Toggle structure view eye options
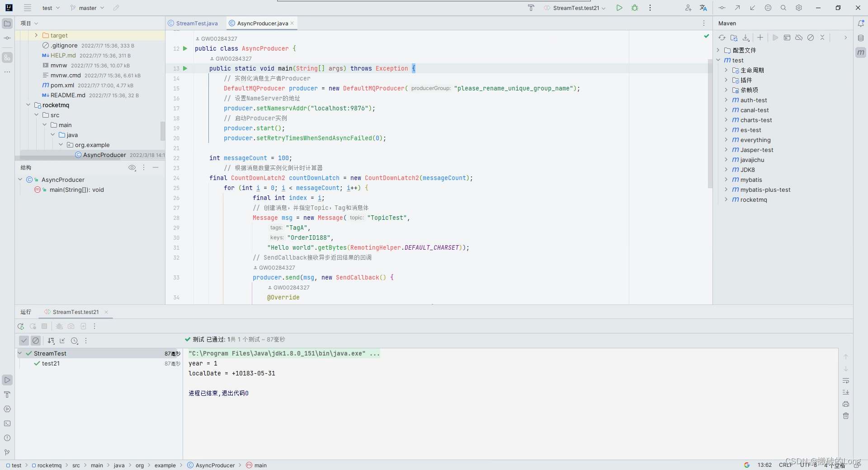This screenshot has width=868, height=470. [132, 167]
